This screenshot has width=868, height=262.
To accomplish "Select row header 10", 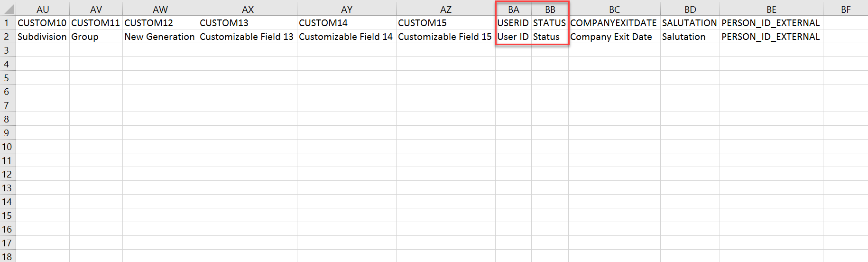I will click(8, 147).
